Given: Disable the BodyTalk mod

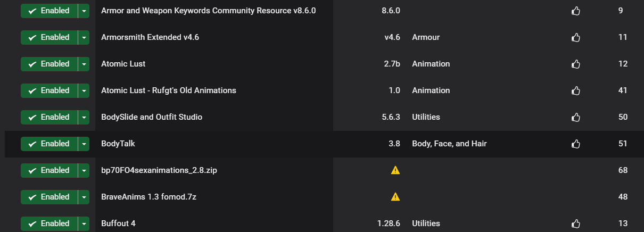Looking at the screenshot, I should click(x=49, y=144).
